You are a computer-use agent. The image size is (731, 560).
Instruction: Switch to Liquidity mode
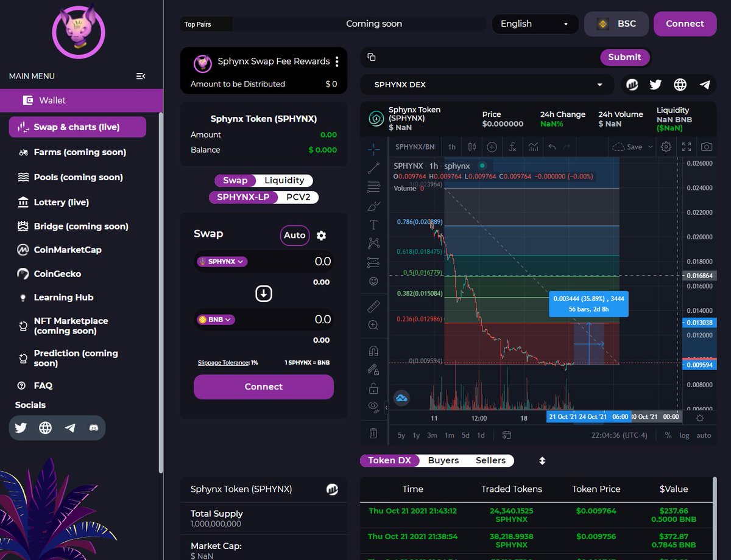(x=284, y=180)
